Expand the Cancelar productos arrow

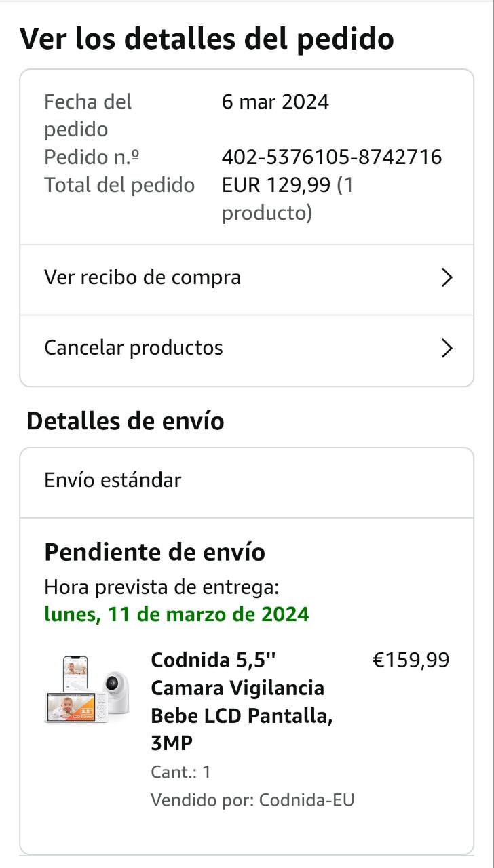point(446,349)
